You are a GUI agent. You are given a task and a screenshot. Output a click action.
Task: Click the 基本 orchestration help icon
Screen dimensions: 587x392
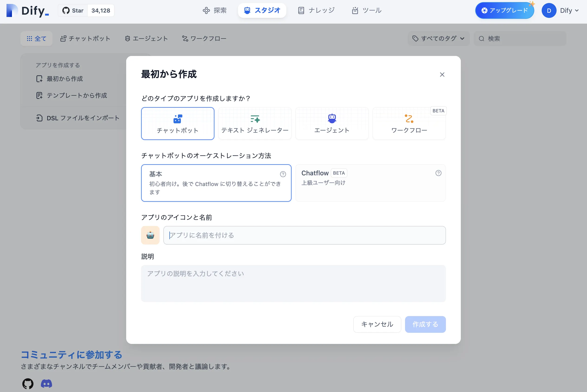283,174
